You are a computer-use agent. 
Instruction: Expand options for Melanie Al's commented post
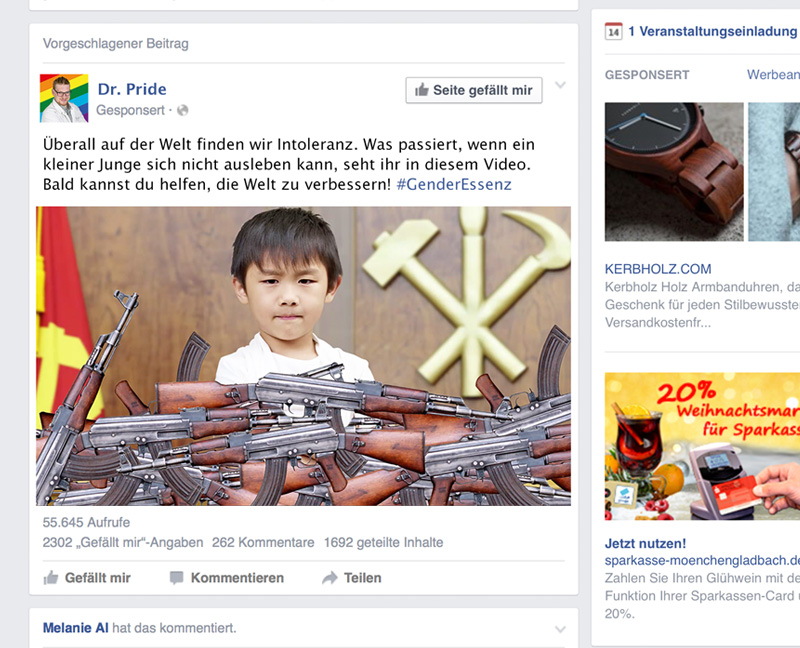(560, 629)
